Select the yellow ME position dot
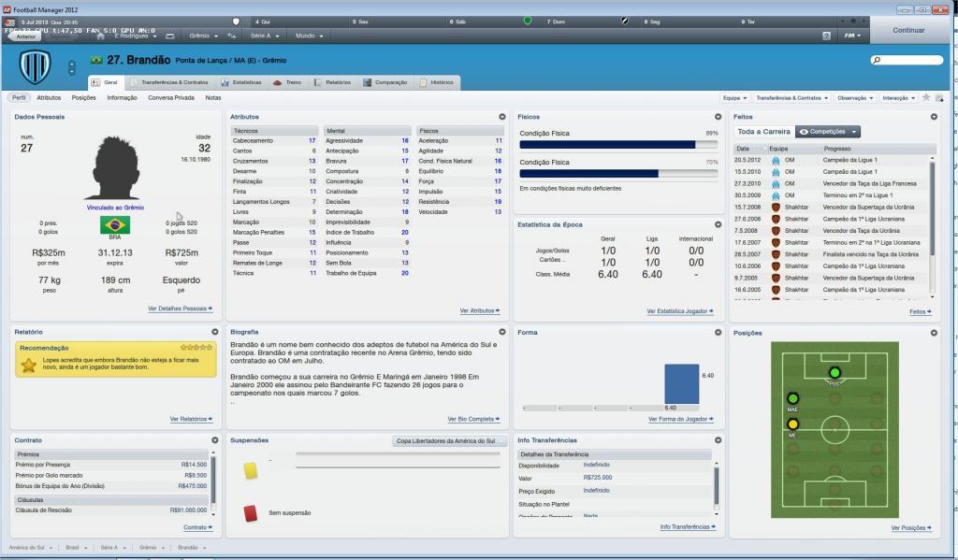This screenshot has height=560, width=958. (792, 424)
